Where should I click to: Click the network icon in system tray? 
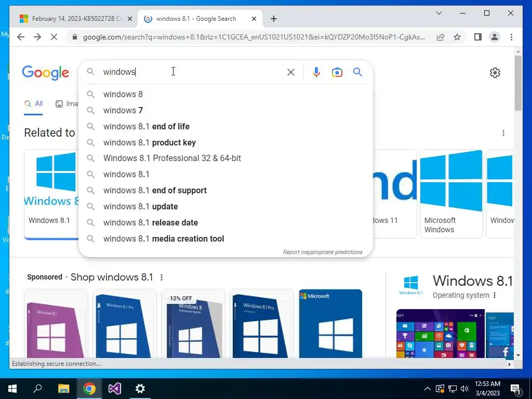coord(453,389)
